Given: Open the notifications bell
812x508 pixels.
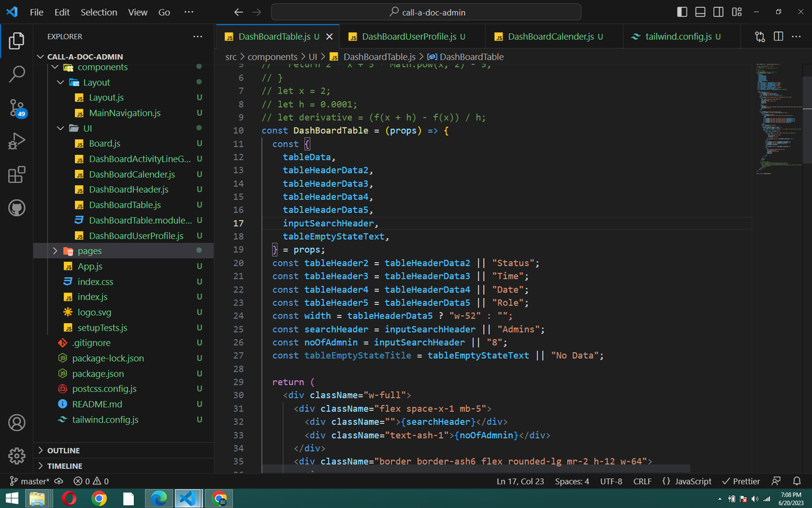Looking at the screenshot, I should (796, 481).
